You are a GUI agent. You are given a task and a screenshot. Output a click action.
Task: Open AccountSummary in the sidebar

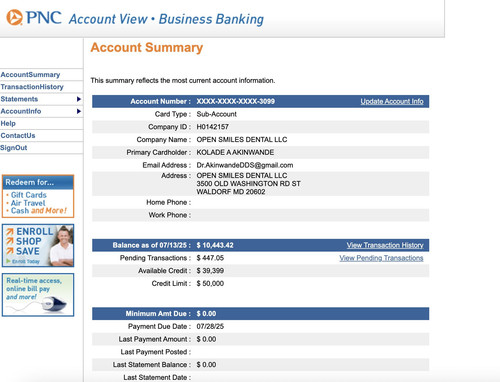tap(30, 75)
